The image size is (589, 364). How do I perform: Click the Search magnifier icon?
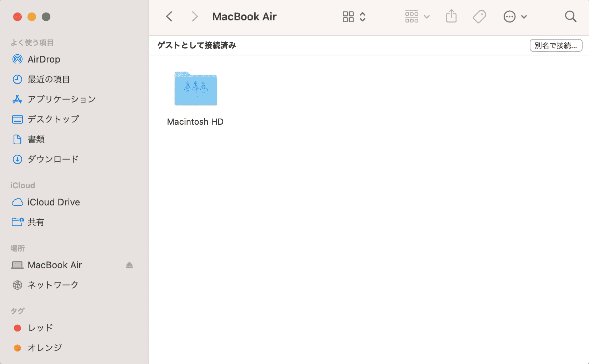pyautogui.click(x=570, y=16)
